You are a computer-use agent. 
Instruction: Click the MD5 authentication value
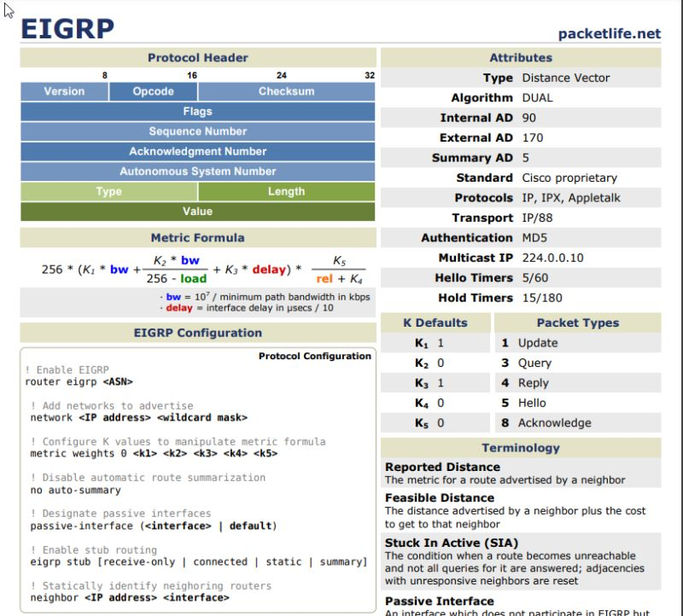point(534,238)
